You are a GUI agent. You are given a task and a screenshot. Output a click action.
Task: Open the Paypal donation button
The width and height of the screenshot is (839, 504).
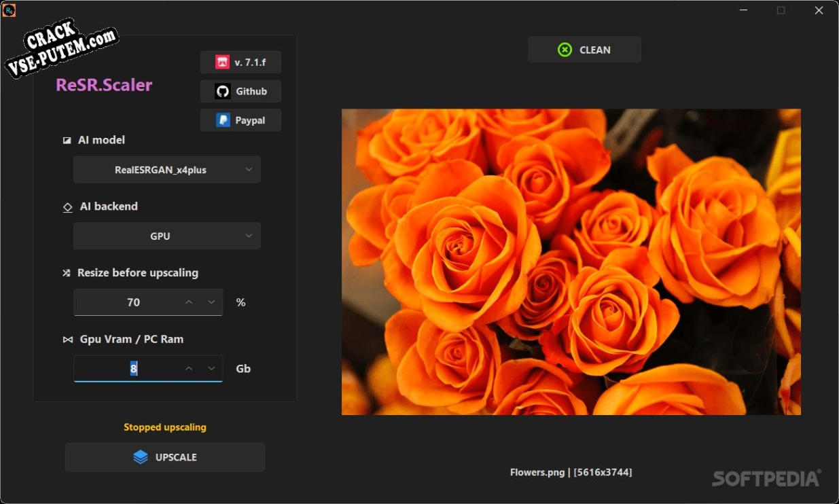click(240, 120)
